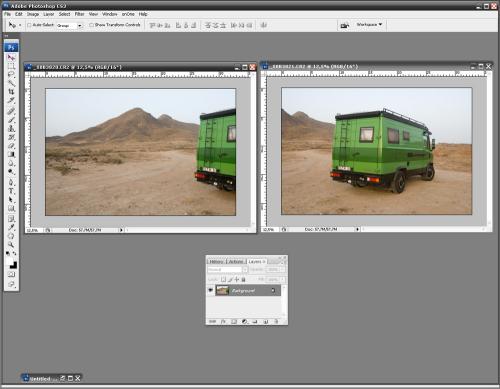Open status bar arrow in left document
Viewport: 500px width, 389px height.
click(121, 230)
